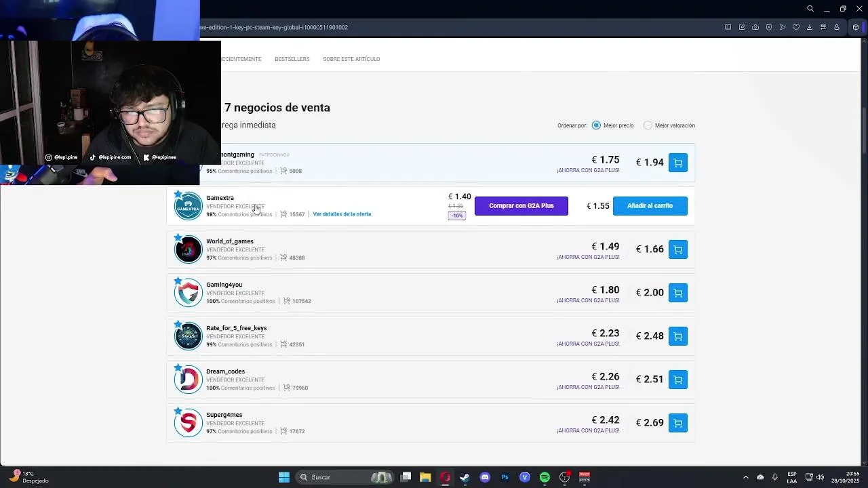The height and width of the screenshot is (488, 868).
Task: Open the Bestsellers tab
Action: [292, 59]
